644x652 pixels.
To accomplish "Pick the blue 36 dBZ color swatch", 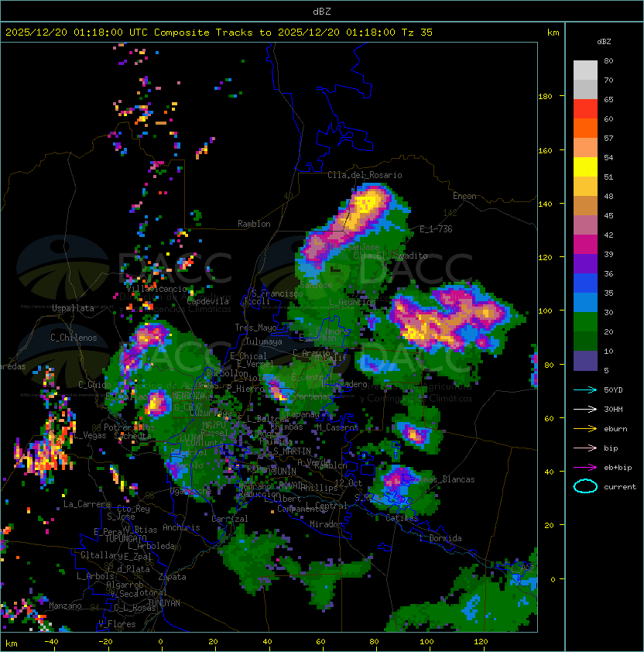I will point(585,283).
